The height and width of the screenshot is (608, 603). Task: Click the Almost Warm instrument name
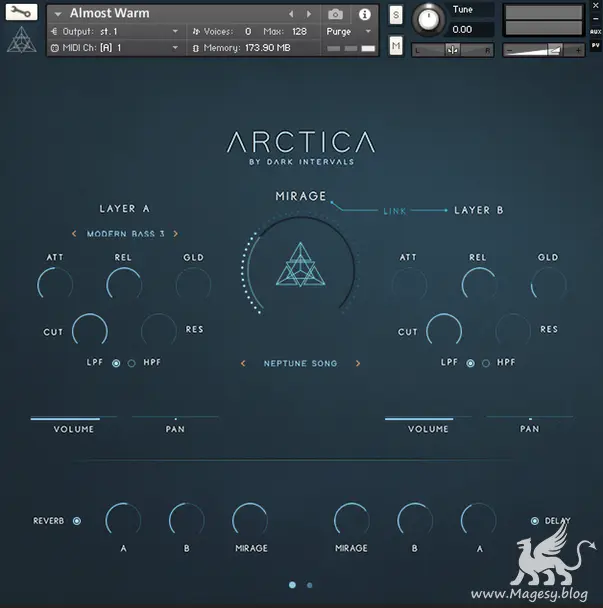point(110,14)
